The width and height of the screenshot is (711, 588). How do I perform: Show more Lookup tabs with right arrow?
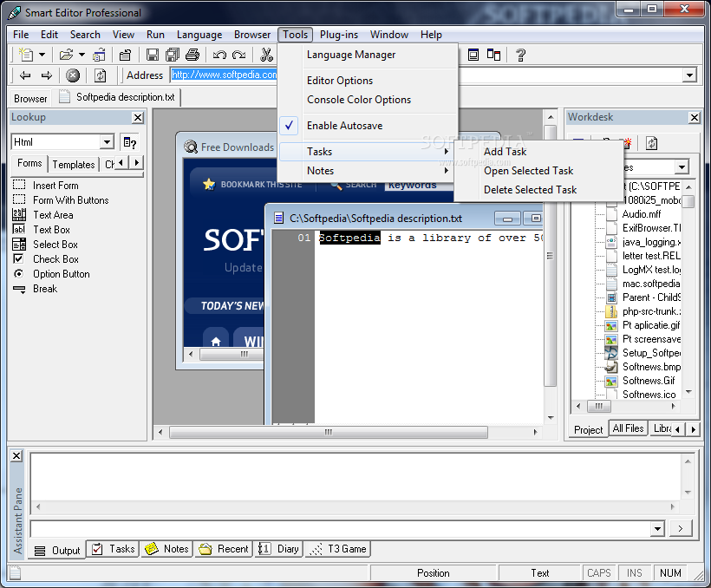pyautogui.click(x=136, y=162)
